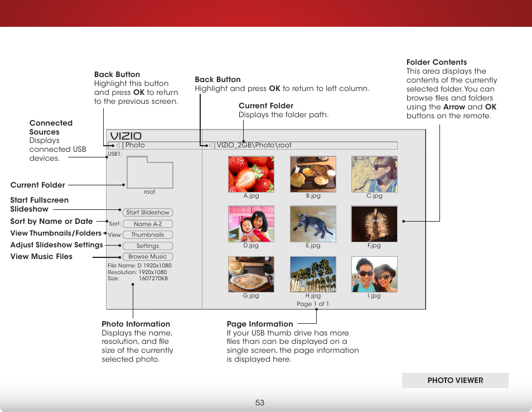Click the 'Start Fullscreen Slideshow' callout label
Viewport: 532px width, 412px height.
[x=40, y=204]
